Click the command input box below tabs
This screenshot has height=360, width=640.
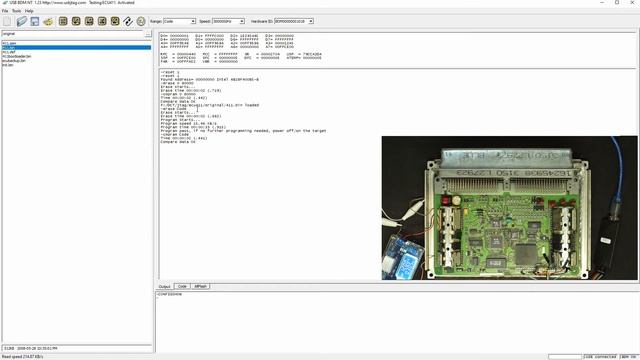397,322
